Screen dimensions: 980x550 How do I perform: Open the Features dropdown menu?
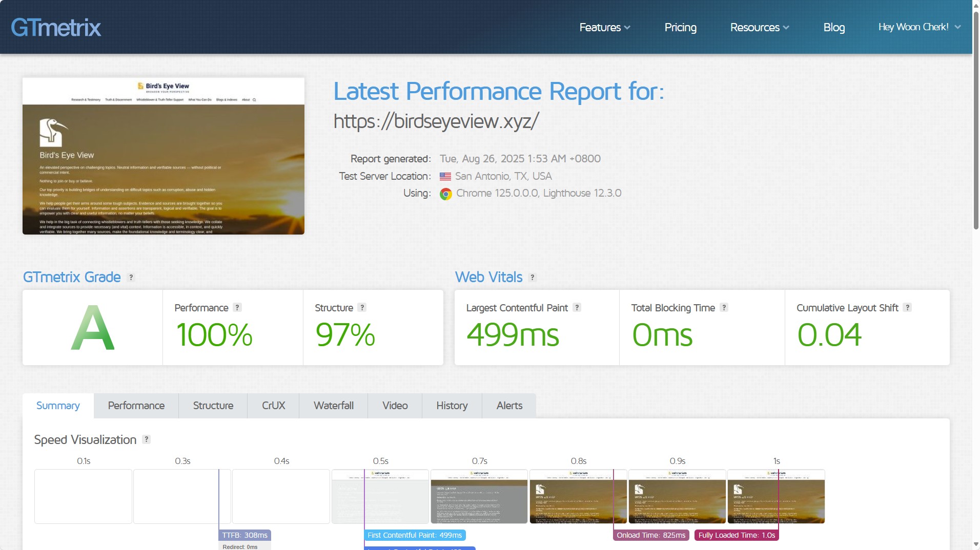[605, 28]
